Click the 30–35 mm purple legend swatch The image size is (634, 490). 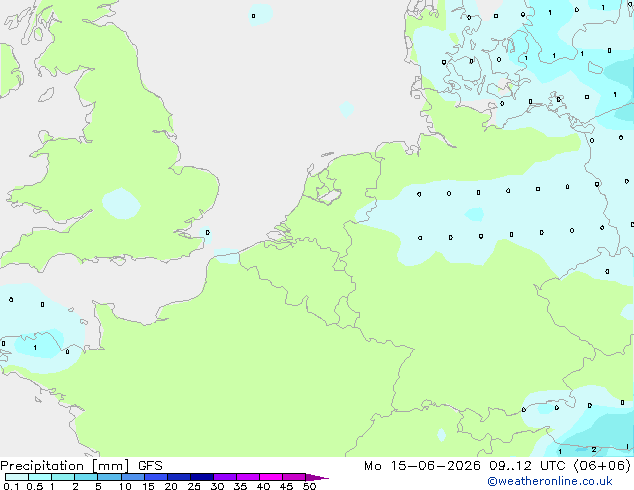coord(225,477)
